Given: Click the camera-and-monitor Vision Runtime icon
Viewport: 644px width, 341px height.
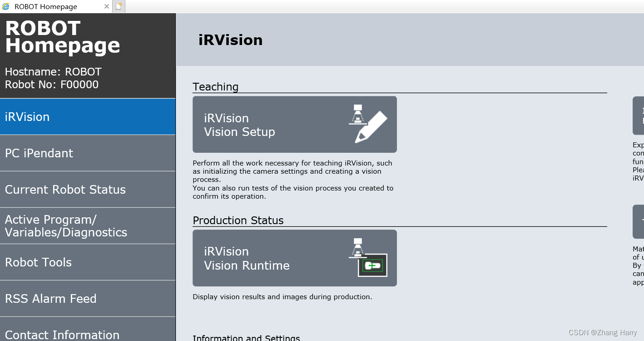Looking at the screenshot, I should (368, 257).
